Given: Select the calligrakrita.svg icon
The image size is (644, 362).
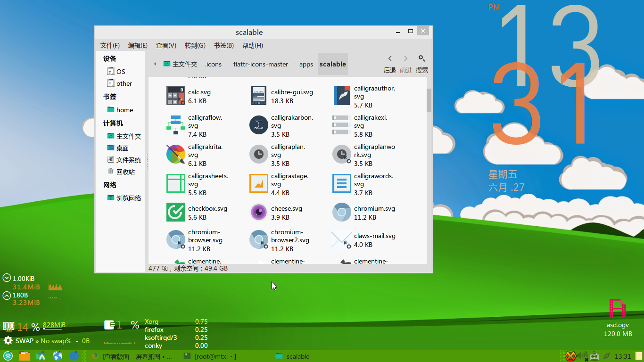Looking at the screenshot, I should [x=176, y=154].
